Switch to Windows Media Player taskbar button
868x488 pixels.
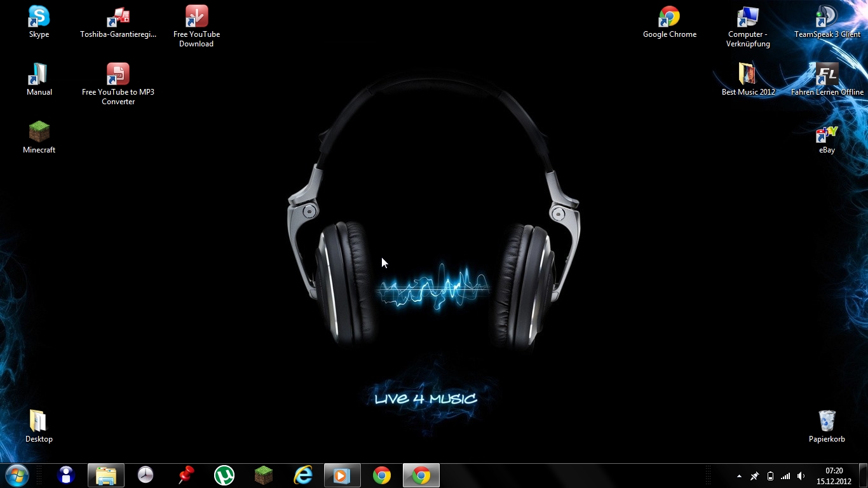tap(342, 475)
